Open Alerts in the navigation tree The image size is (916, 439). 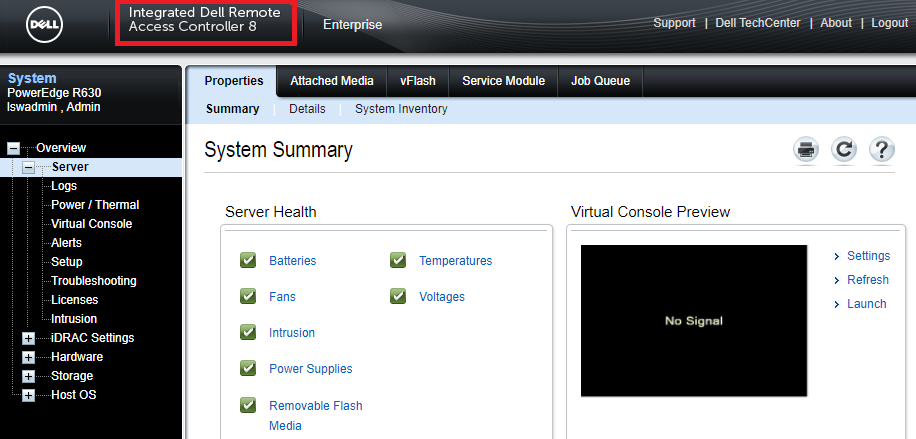(66, 243)
